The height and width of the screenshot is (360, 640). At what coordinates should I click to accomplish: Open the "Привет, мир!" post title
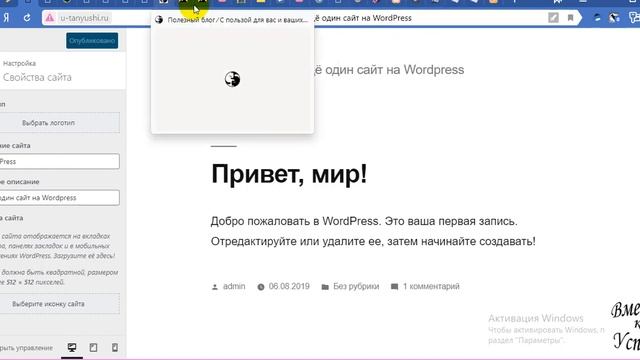[x=289, y=174]
